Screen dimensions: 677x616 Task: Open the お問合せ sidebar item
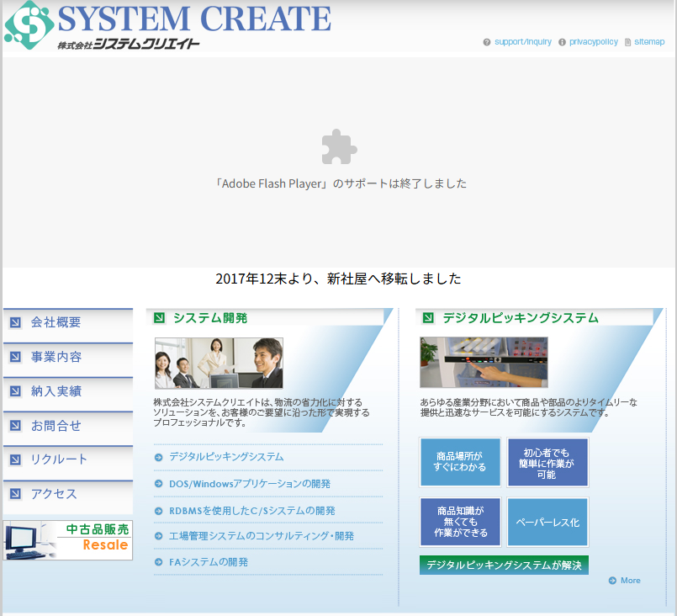67,426
